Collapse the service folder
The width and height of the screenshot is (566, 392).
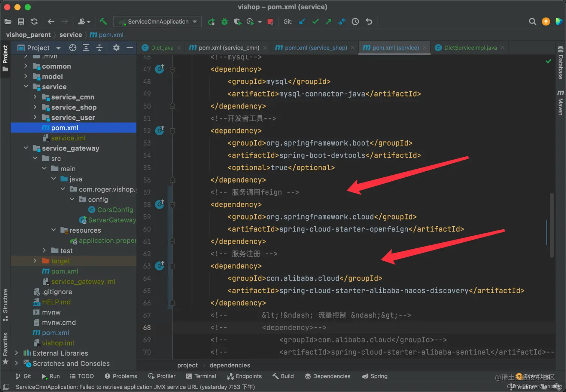[25, 86]
